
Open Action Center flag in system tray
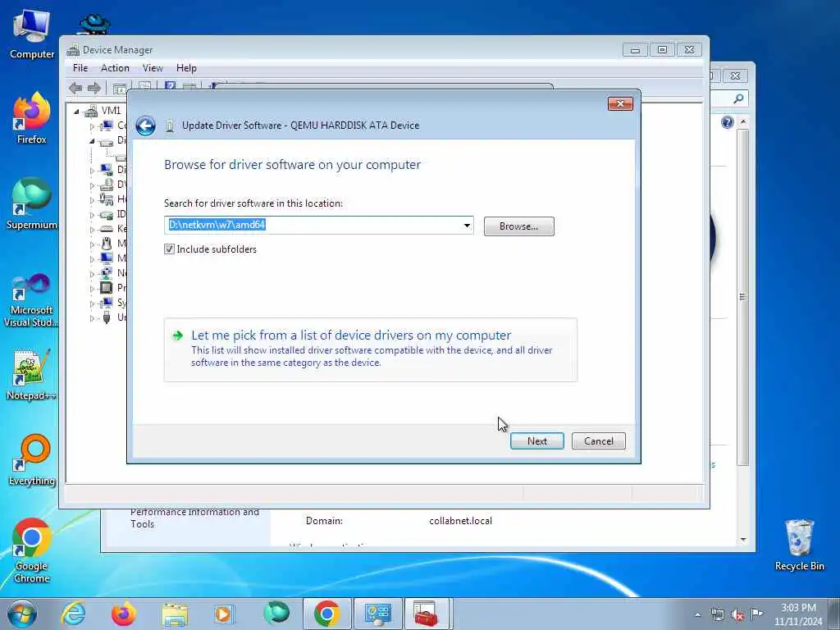[x=756, y=614]
